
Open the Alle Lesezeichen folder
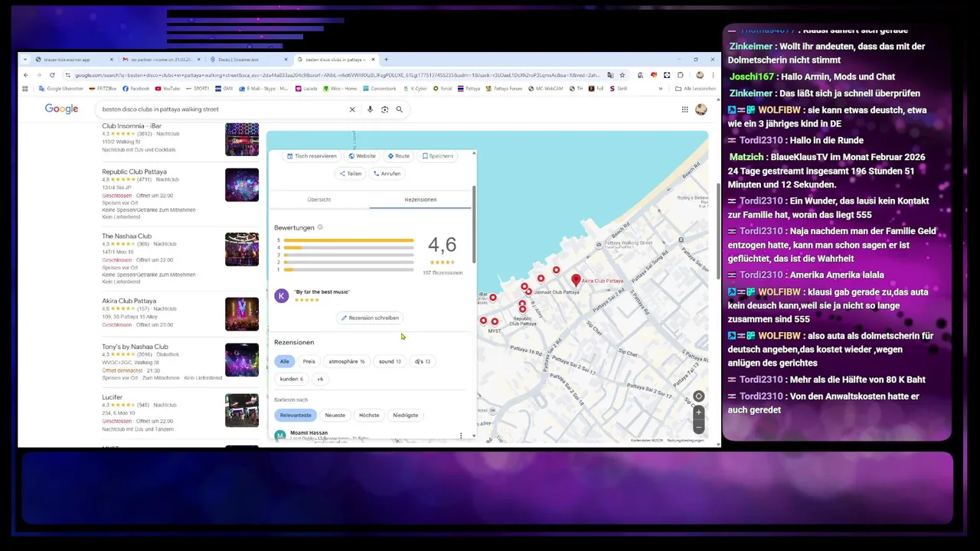[x=696, y=89]
